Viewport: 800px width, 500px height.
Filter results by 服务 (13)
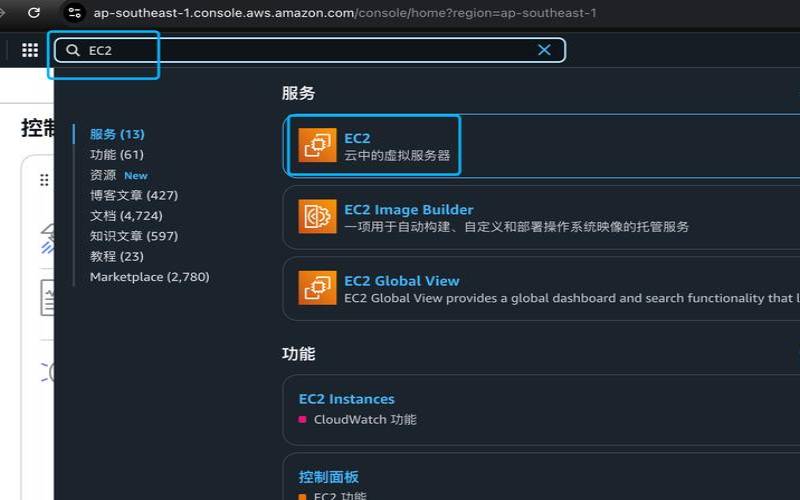click(117, 134)
